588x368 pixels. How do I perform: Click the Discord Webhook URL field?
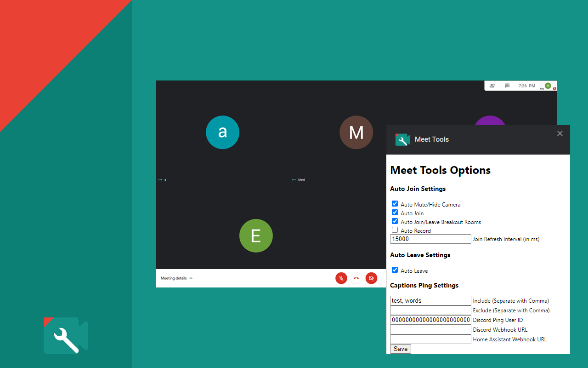[430, 329]
